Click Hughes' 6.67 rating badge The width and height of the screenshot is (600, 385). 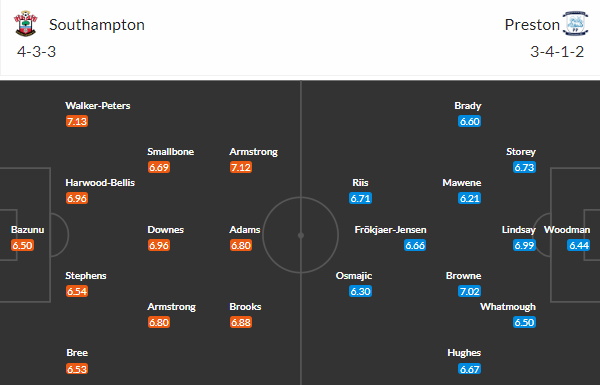pos(470,369)
